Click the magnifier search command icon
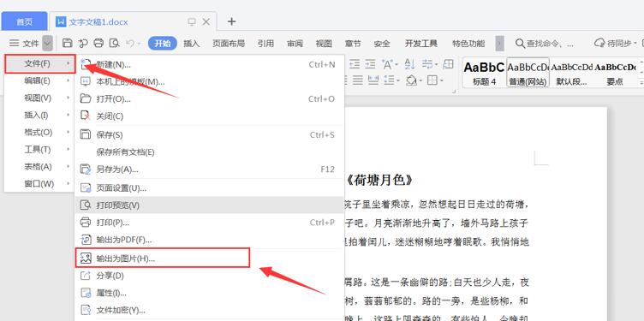This screenshot has height=321, width=644. 520,43
